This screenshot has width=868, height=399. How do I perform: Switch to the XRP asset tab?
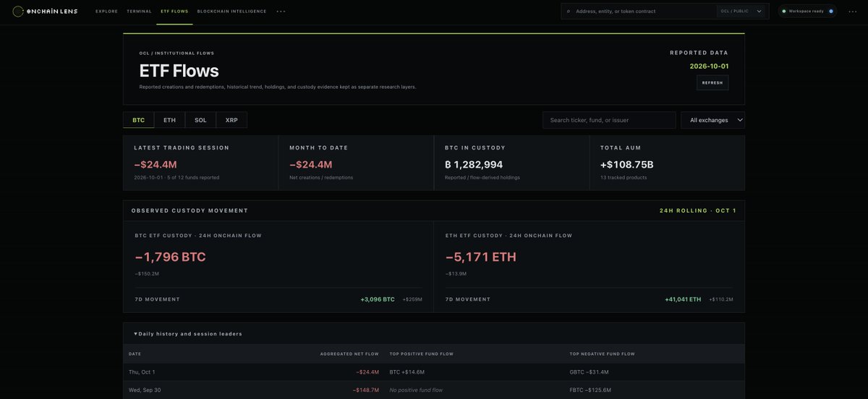pyautogui.click(x=231, y=120)
